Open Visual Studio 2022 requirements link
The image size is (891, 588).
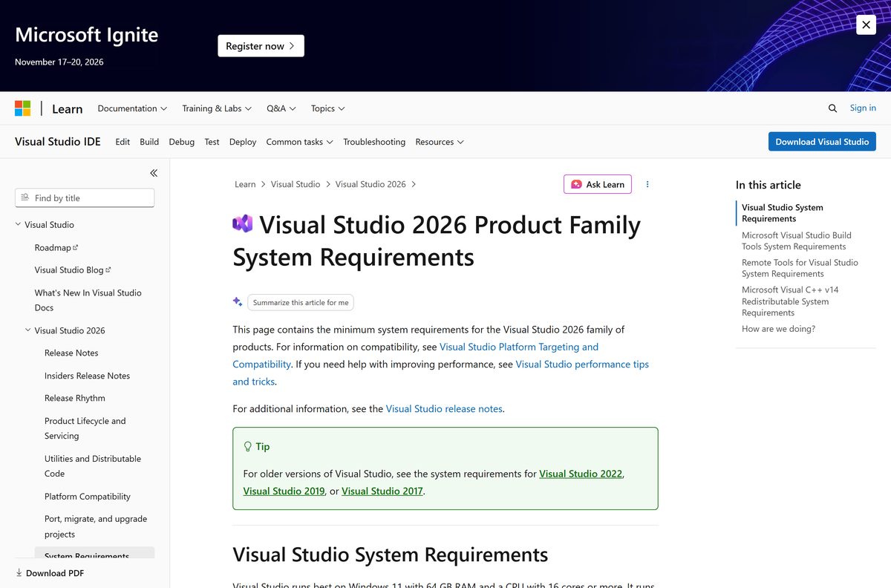click(x=581, y=474)
